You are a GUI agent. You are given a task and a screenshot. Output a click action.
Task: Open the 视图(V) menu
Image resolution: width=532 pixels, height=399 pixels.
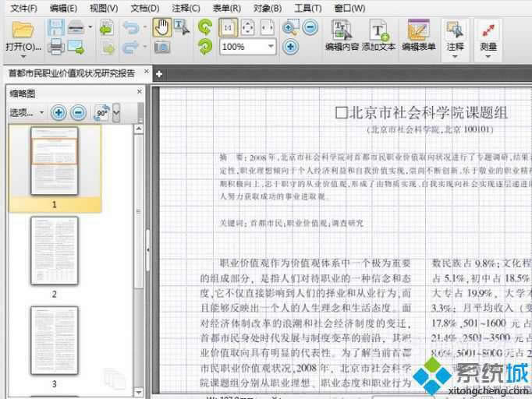point(104,8)
